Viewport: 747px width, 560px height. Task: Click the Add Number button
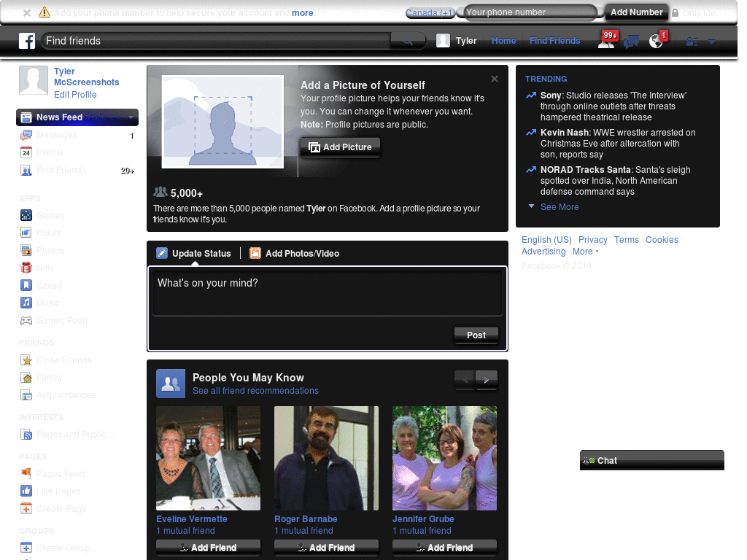tap(636, 12)
